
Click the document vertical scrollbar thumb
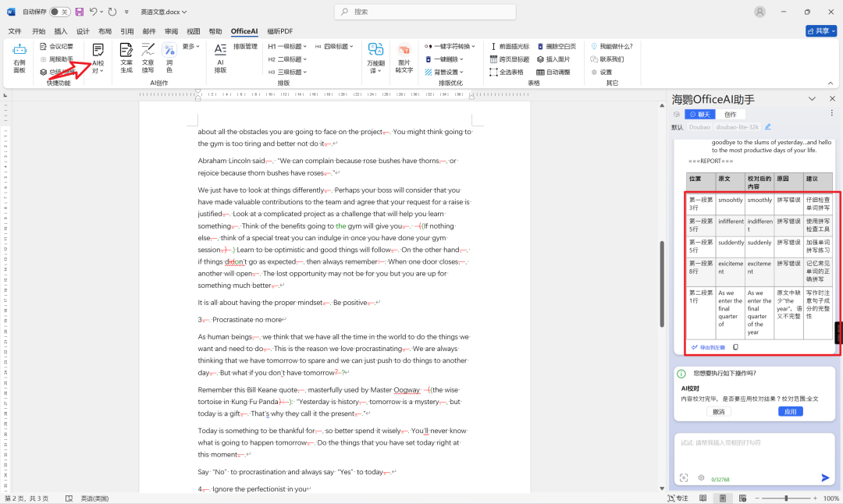[x=662, y=284]
